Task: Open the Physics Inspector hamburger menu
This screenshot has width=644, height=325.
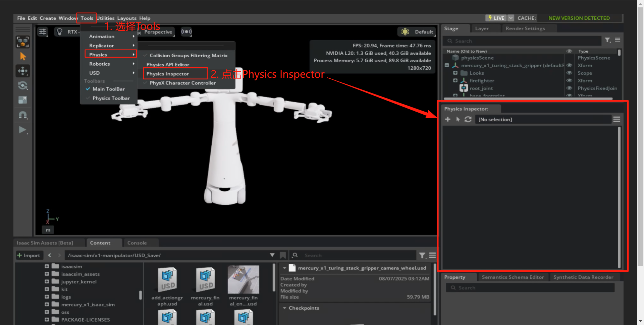Action: (616, 119)
